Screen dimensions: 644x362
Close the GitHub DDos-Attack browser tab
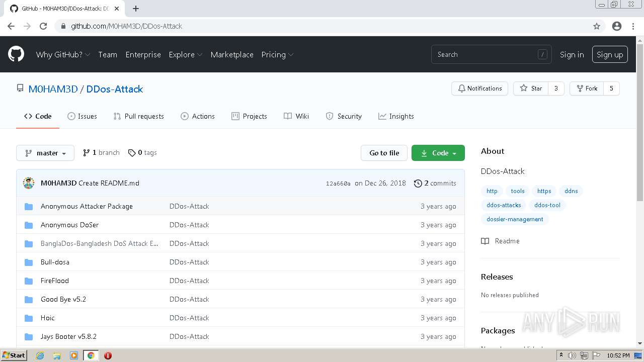point(117,9)
